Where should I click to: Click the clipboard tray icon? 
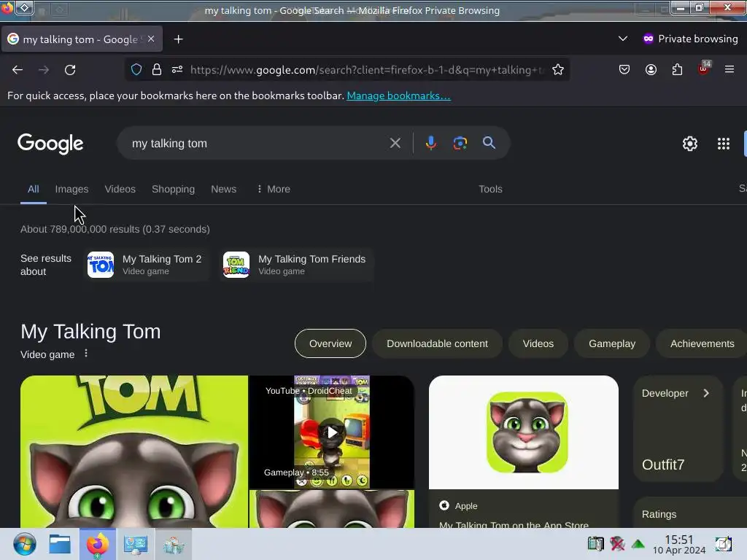[x=595, y=544]
